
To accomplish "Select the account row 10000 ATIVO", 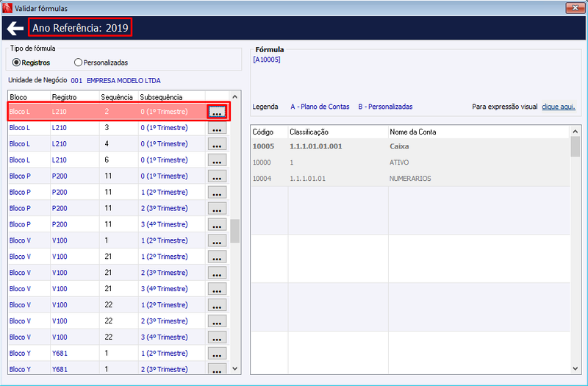I will pyautogui.click(x=410, y=162).
